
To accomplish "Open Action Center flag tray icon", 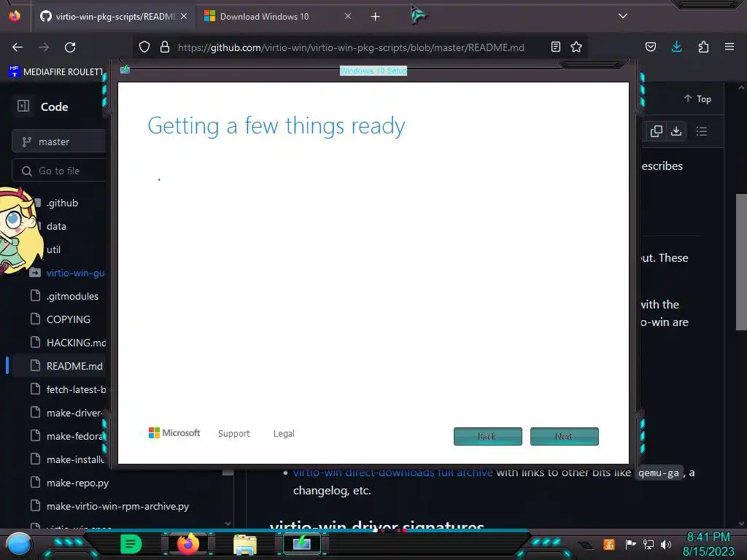I will (x=630, y=544).
